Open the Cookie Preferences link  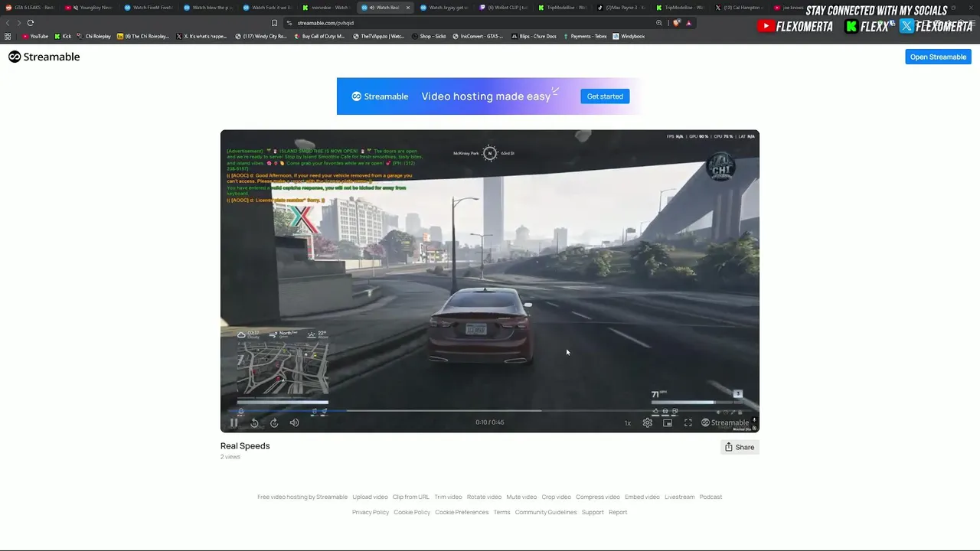click(x=462, y=512)
